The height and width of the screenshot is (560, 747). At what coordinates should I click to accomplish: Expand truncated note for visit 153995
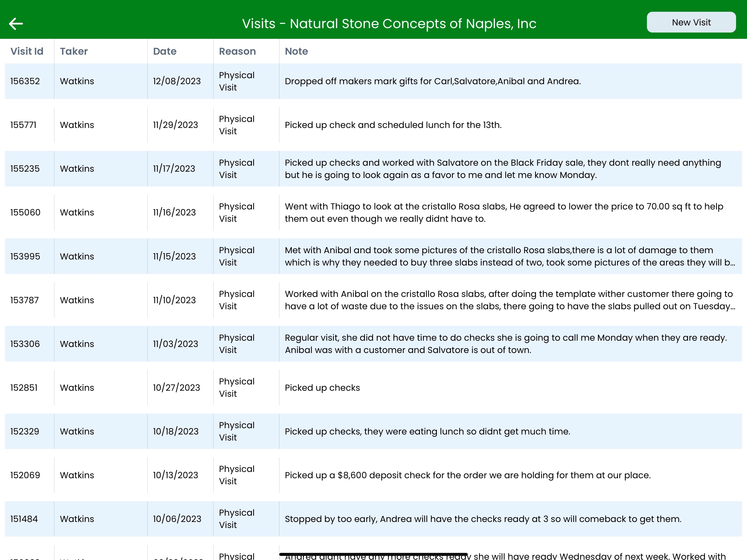(x=509, y=256)
